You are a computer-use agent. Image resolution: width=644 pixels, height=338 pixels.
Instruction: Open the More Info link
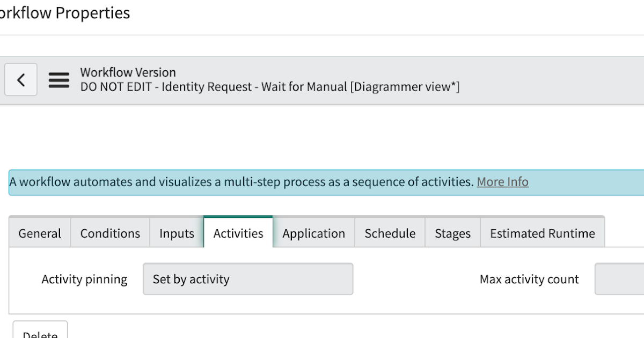(502, 182)
